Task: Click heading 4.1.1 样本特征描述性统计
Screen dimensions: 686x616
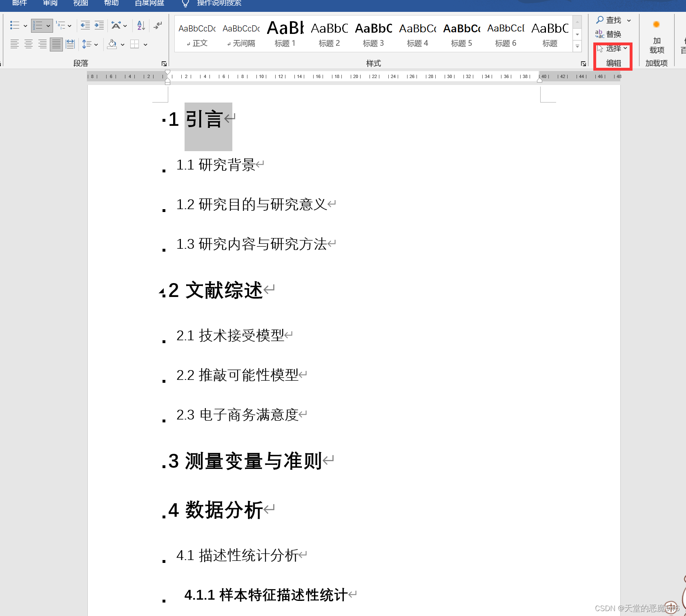Action: (266, 595)
